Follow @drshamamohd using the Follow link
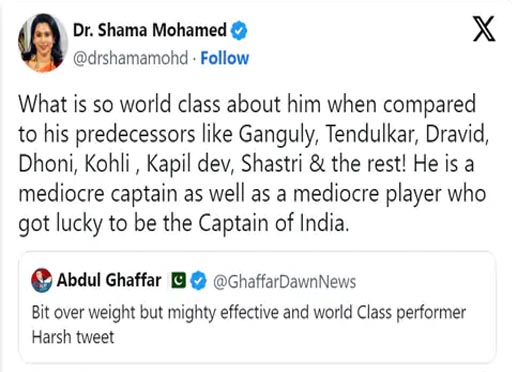The height and width of the screenshot is (372, 512). coord(225,58)
